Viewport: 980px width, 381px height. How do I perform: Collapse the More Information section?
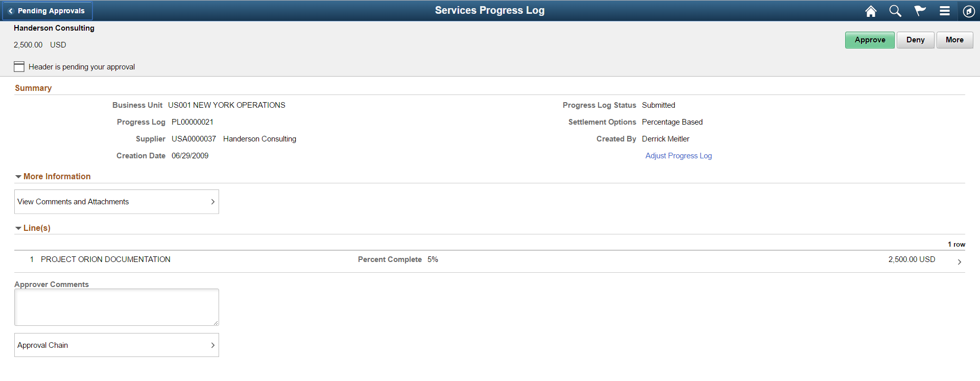click(18, 177)
